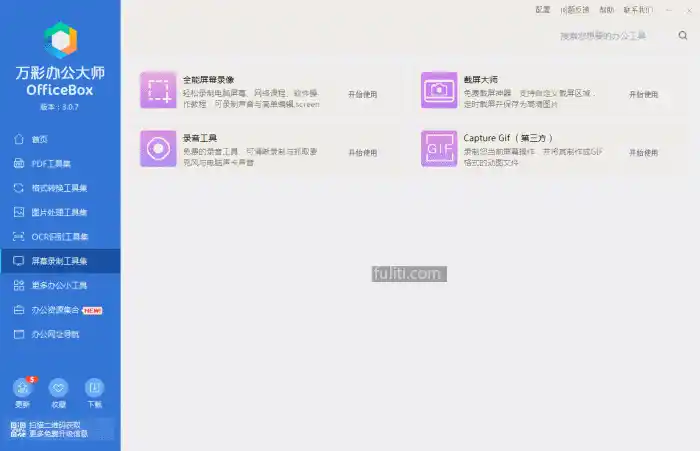Open the 帮助 help menu
Viewport: 700px width, 451px height.
pos(606,10)
